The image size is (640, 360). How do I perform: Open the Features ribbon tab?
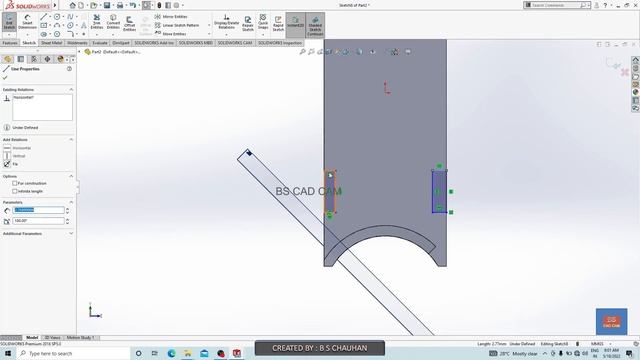10,43
